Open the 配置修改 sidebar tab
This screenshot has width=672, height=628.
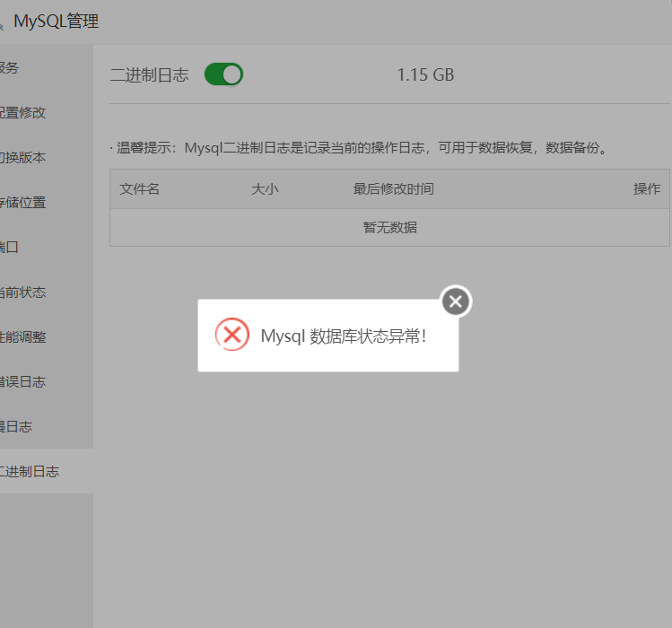point(47,112)
